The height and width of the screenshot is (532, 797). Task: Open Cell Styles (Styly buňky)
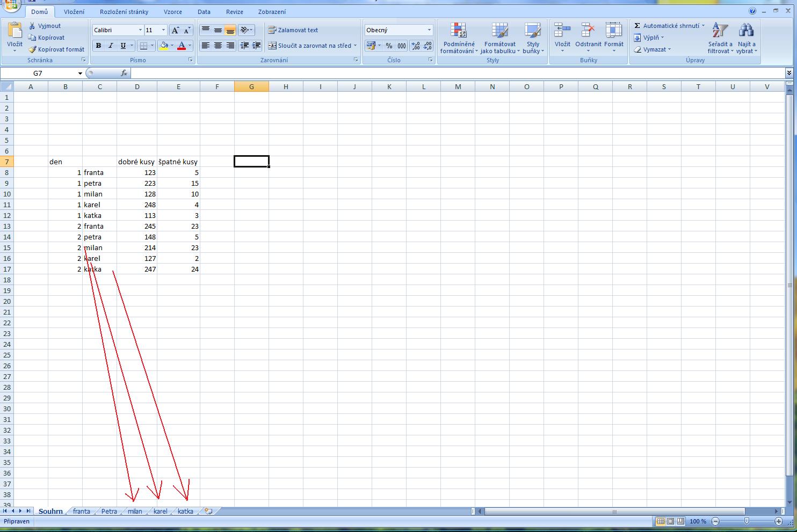(x=533, y=38)
